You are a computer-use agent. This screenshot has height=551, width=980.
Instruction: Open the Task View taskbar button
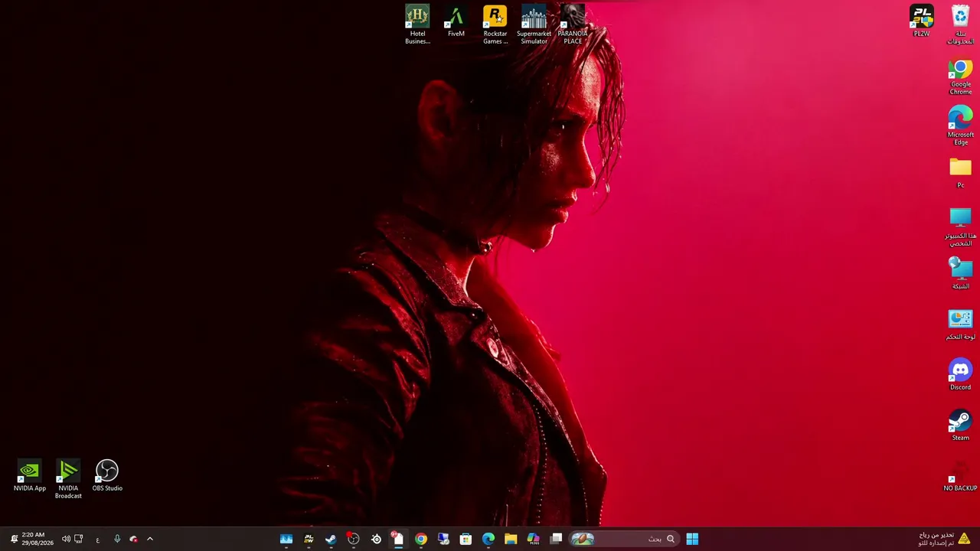(x=556, y=539)
